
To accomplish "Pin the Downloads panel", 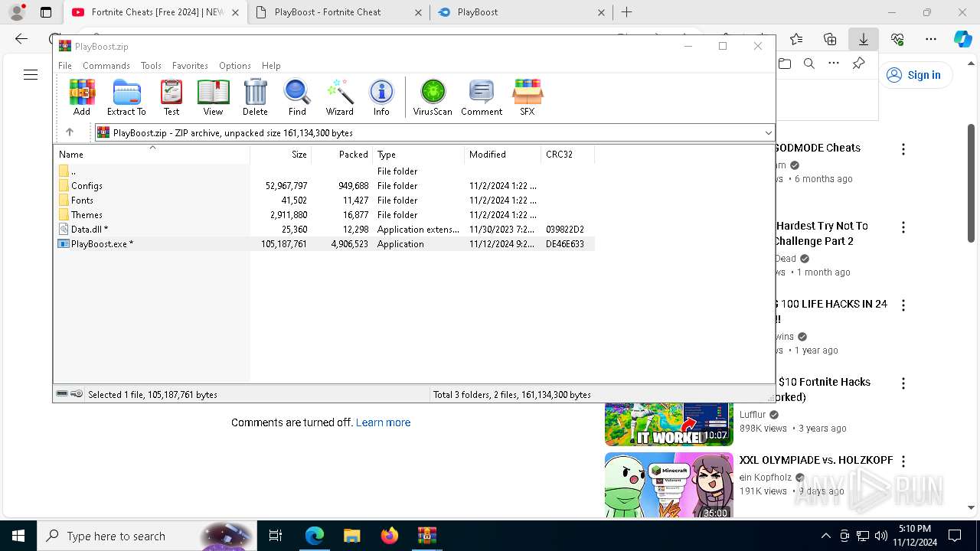I will pyautogui.click(x=859, y=64).
